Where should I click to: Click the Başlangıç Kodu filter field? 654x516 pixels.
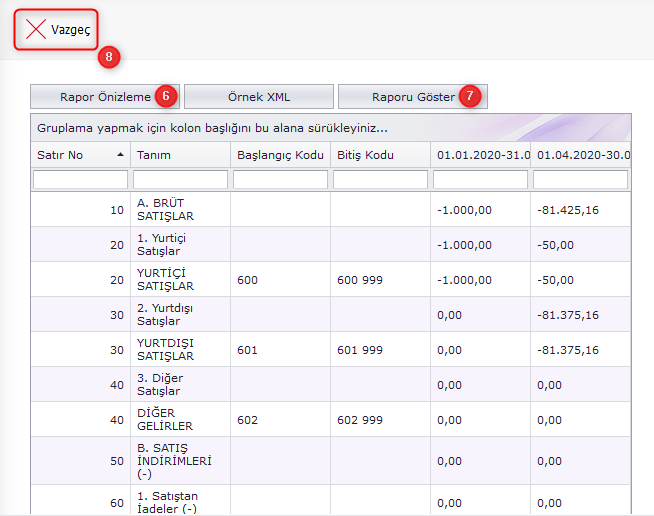pyautogui.click(x=280, y=180)
